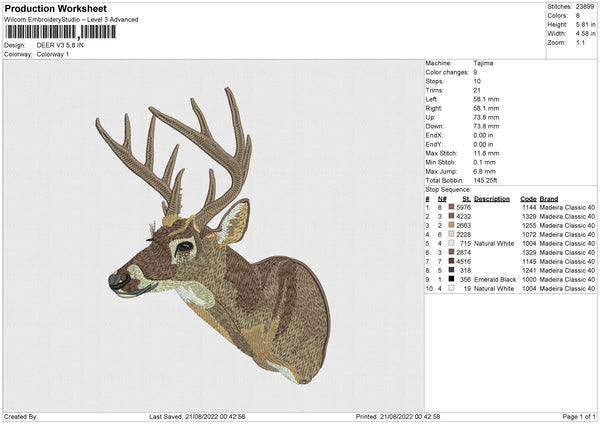Image resolution: width=600 pixels, height=424 pixels.
Task: Click the St. column header
Action: [465, 198]
